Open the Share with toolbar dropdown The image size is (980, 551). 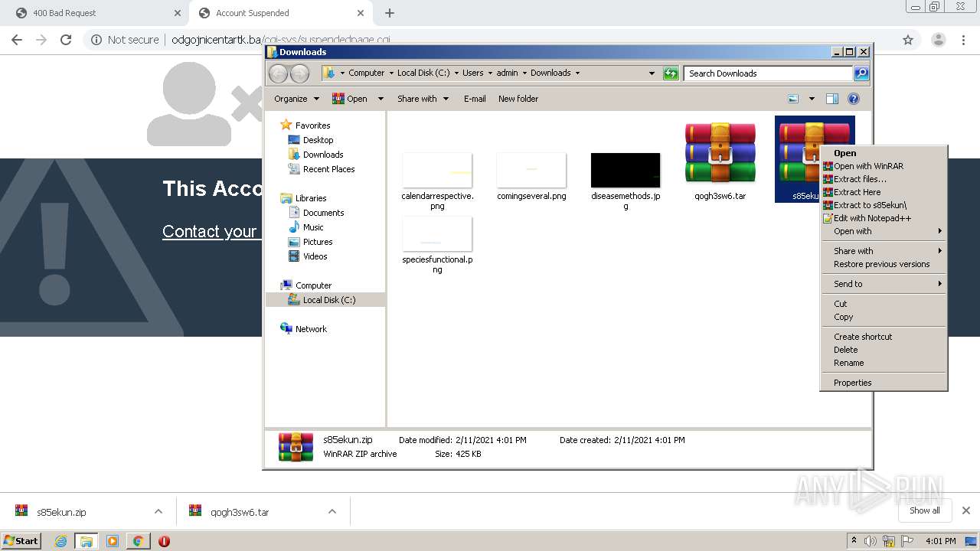tap(423, 99)
